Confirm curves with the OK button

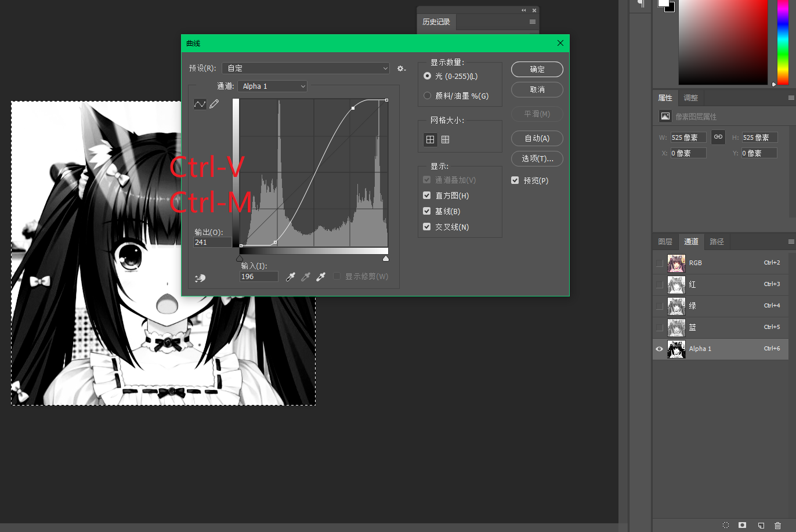coord(537,69)
